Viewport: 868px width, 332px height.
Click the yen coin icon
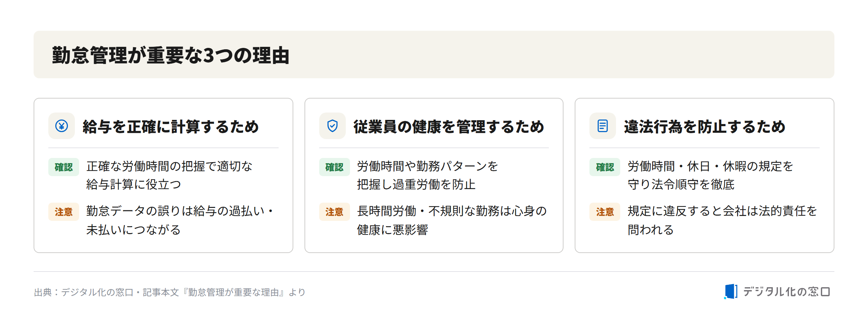(62, 126)
